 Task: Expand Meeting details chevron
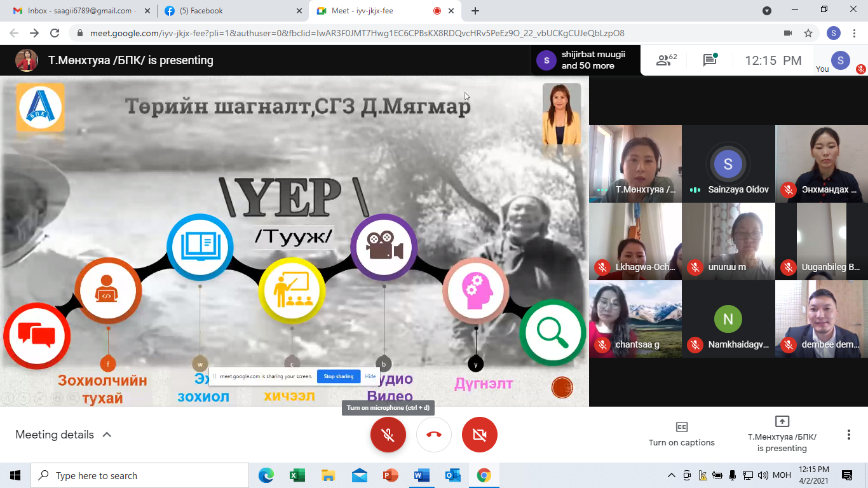(107, 435)
